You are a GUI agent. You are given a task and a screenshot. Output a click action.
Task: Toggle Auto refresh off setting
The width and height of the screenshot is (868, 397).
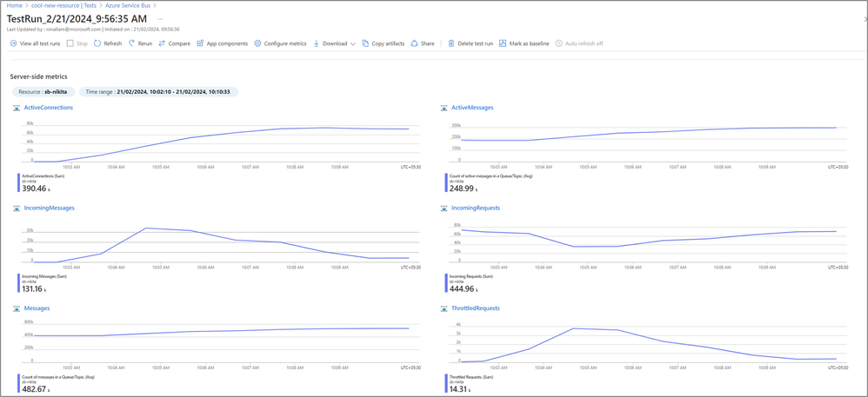(579, 43)
